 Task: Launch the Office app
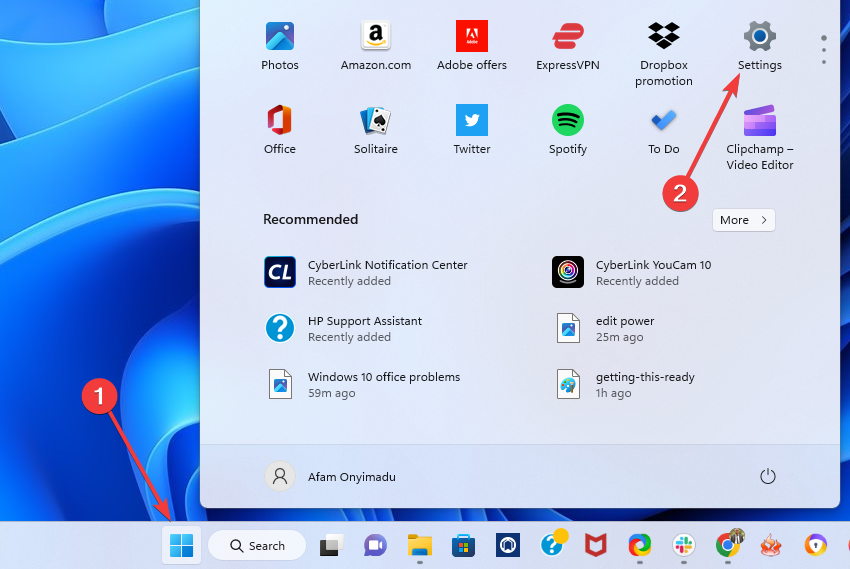pyautogui.click(x=280, y=130)
